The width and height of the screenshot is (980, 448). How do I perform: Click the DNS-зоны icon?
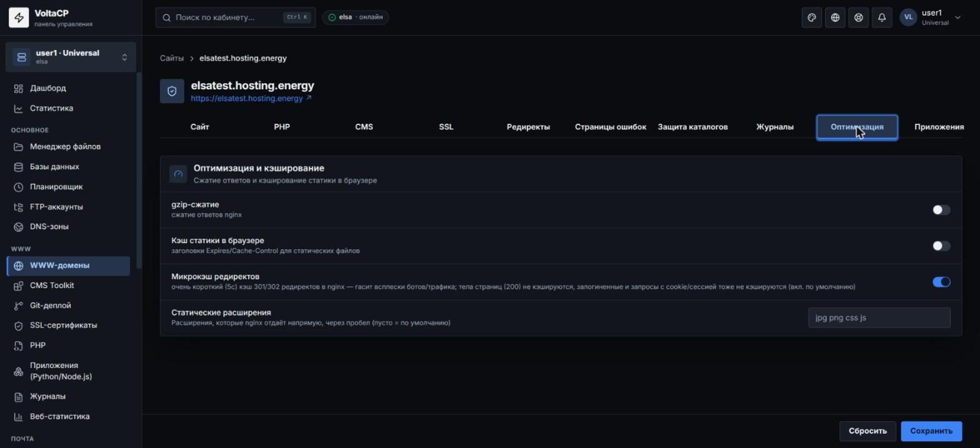pyautogui.click(x=19, y=227)
